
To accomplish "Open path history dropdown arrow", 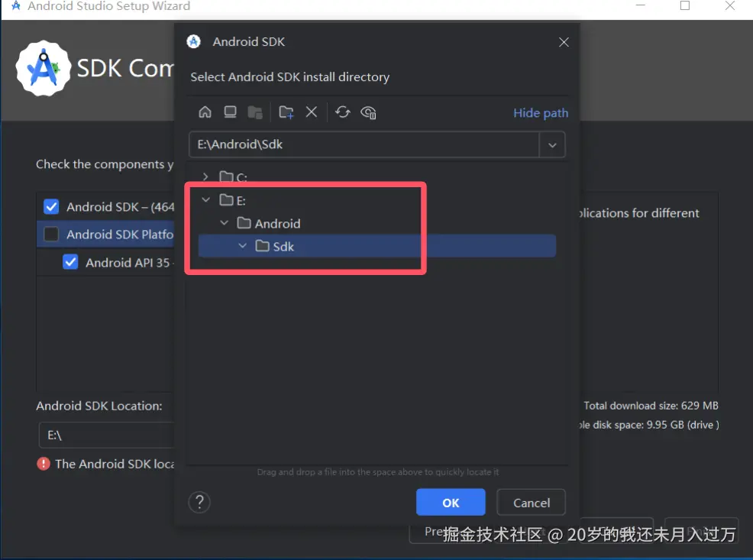I will tap(552, 145).
